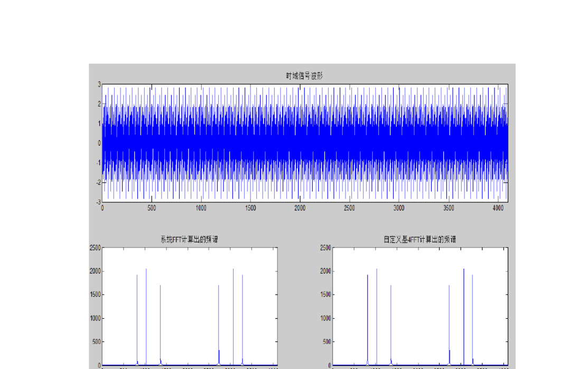This screenshot has width=588, height=369.
Task: Click x-axis tick label 4000 on time-domain plot
Action: 497,208
